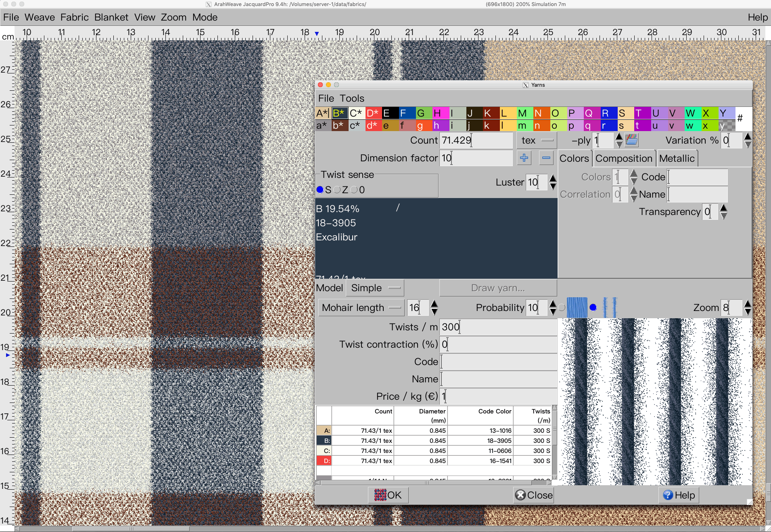Open the yarn color browser folder icon
The height and width of the screenshot is (532, 771).
tap(631, 140)
